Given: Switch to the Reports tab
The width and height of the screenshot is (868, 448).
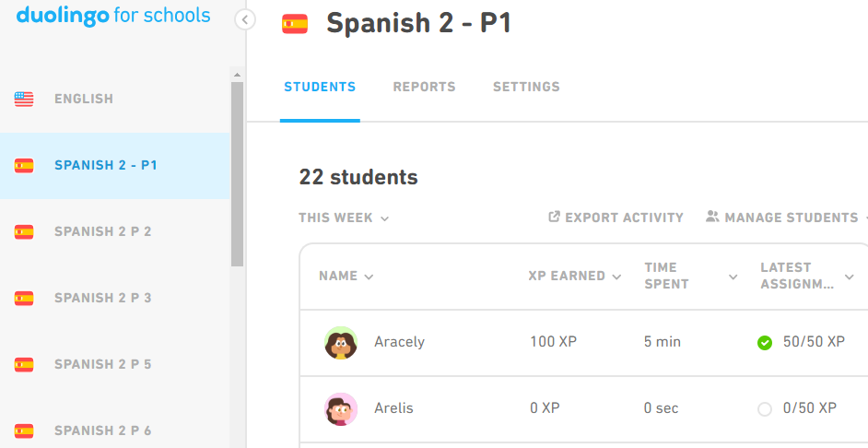Looking at the screenshot, I should pyautogui.click(x=424, y=87).
